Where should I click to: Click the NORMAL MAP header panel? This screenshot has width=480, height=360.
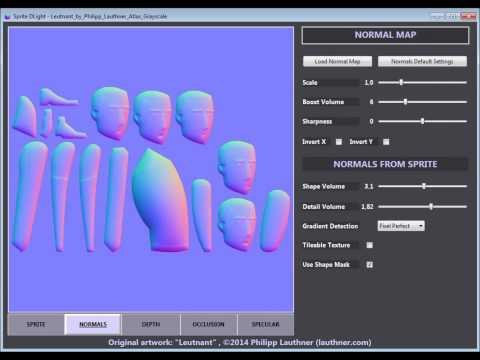[385, 35]
